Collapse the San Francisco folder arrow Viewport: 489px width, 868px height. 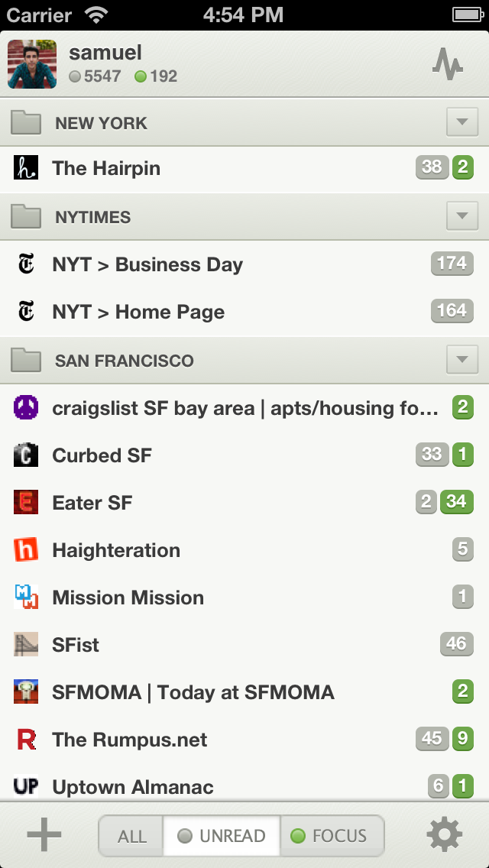pos(461,360)
